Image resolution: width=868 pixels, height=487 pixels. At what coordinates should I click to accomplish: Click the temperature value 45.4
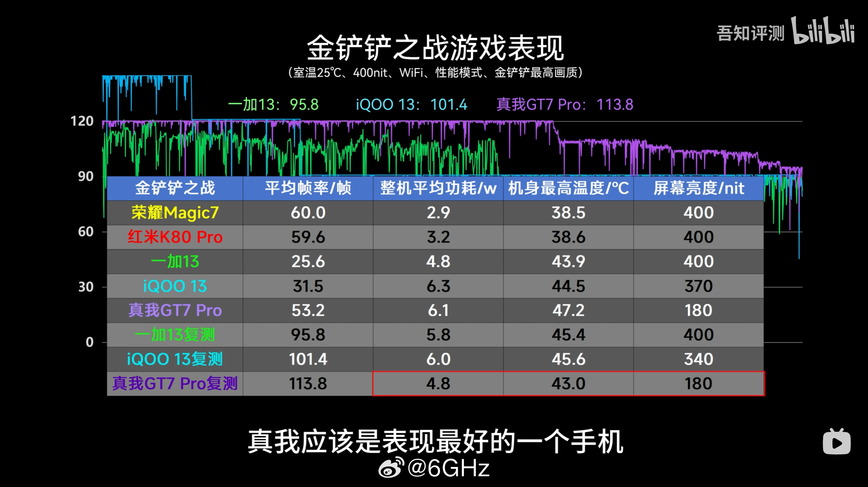(x=569, y=335)
